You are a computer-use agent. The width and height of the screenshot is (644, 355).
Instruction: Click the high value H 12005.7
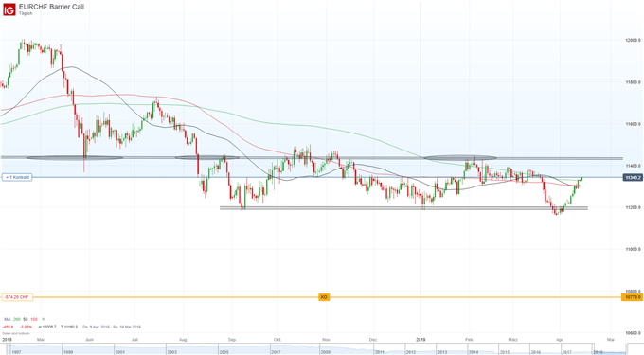46,328
